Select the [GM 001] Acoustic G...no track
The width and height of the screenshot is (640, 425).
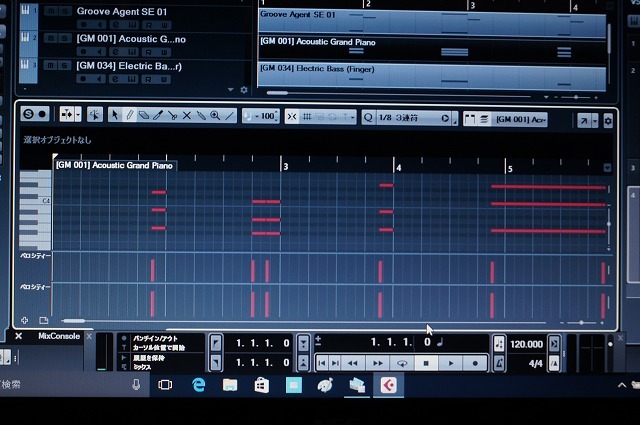tap(131, 39)
